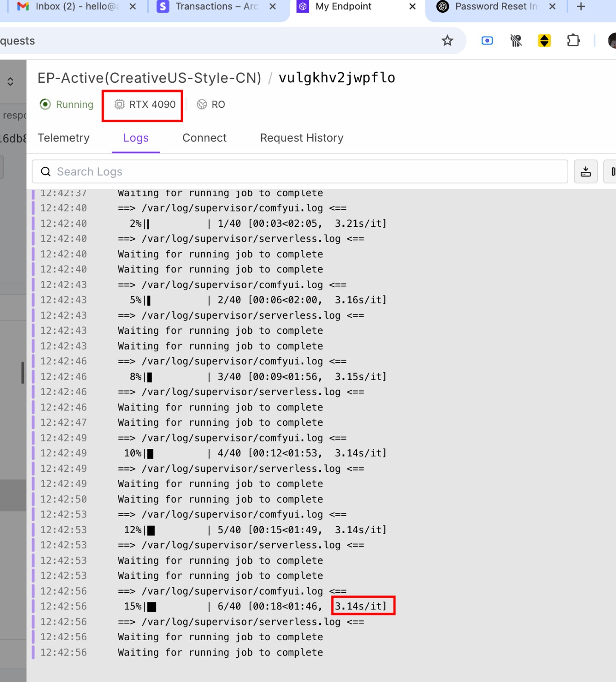Click the sidebar vertical scrollbar handle
616x682 pixels.
point(23,373)
